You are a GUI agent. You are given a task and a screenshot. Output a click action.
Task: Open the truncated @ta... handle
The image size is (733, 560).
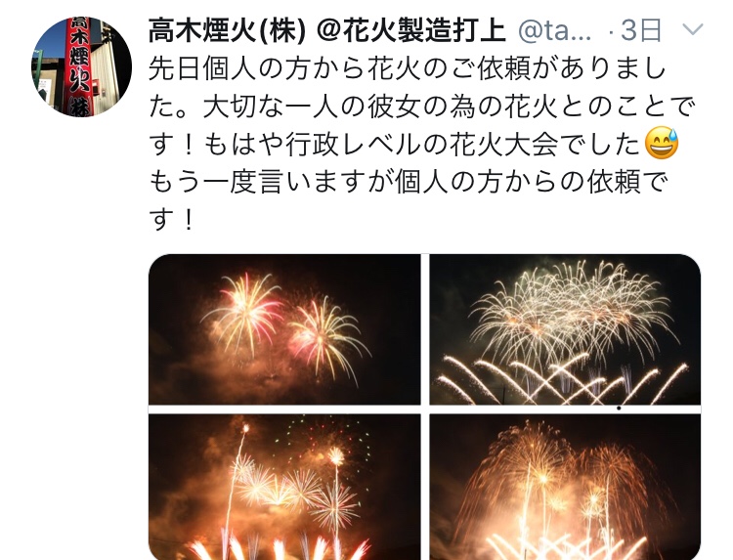pyautogui.click(x=555, y=31)
